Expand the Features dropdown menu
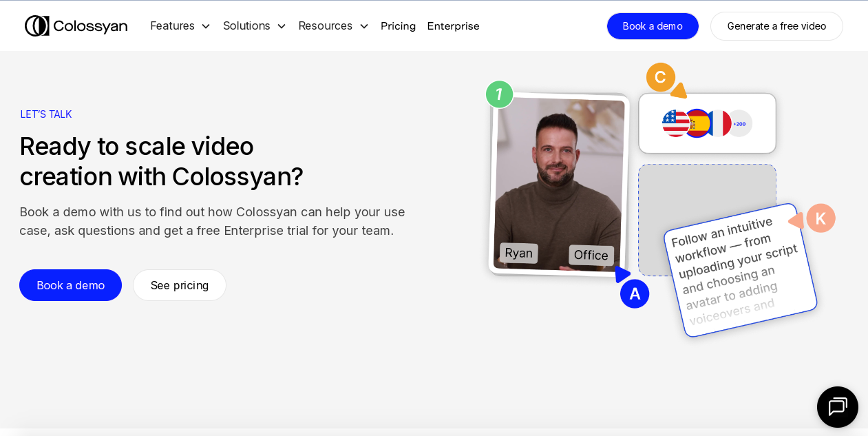The image size is (868, 436). coord(180,26)
